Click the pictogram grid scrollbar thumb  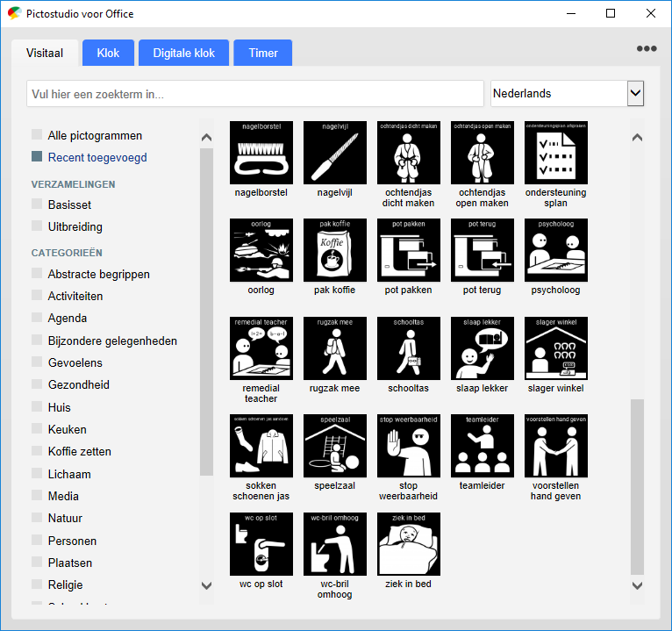[637, 486]
